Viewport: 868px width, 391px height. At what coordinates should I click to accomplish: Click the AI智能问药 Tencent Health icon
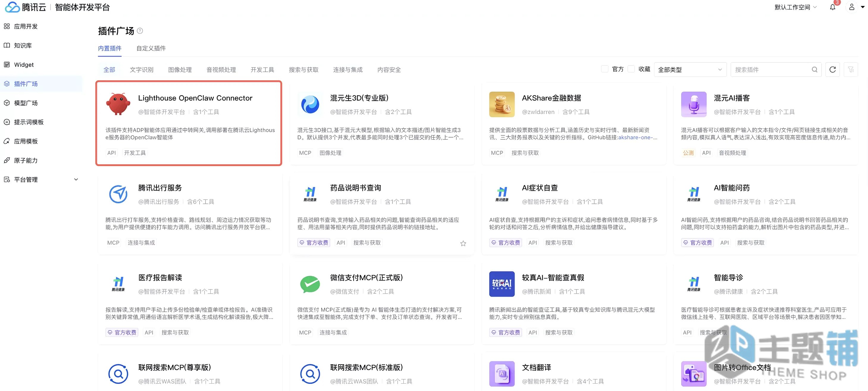(x=693, y=194)
